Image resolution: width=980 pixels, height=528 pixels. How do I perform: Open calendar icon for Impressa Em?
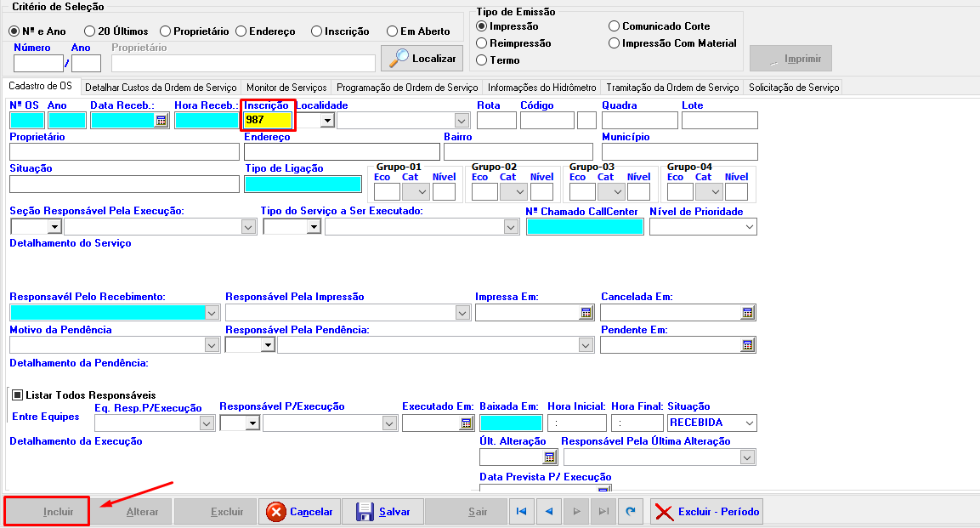[585, 313]
